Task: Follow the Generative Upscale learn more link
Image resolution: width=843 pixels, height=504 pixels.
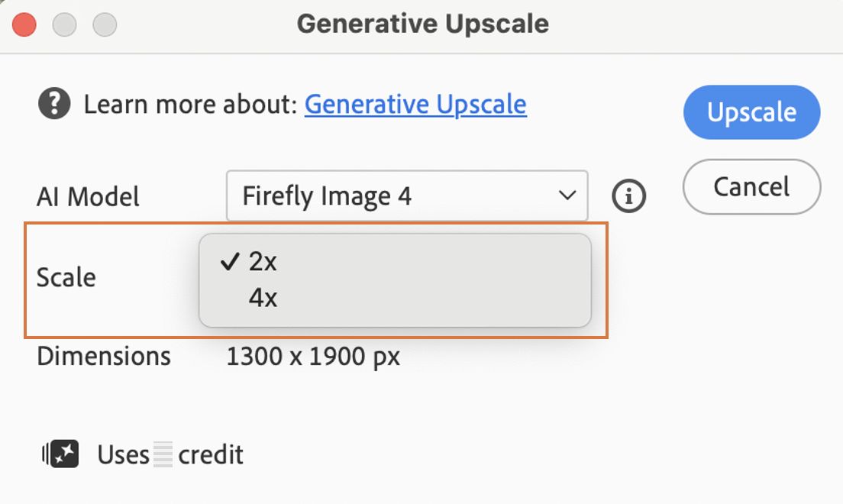Action: coord(415,105)
